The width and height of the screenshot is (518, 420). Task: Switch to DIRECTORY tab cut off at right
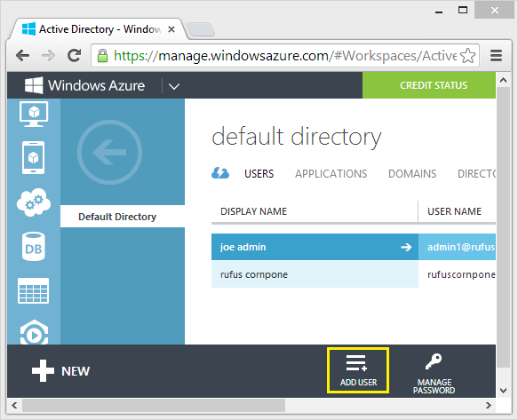click(477, 174)
